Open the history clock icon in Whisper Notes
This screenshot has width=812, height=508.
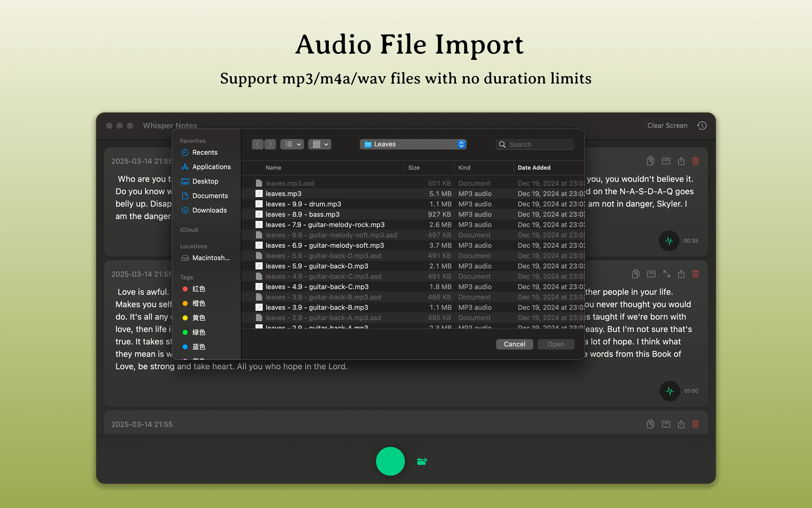coord(702,126)
